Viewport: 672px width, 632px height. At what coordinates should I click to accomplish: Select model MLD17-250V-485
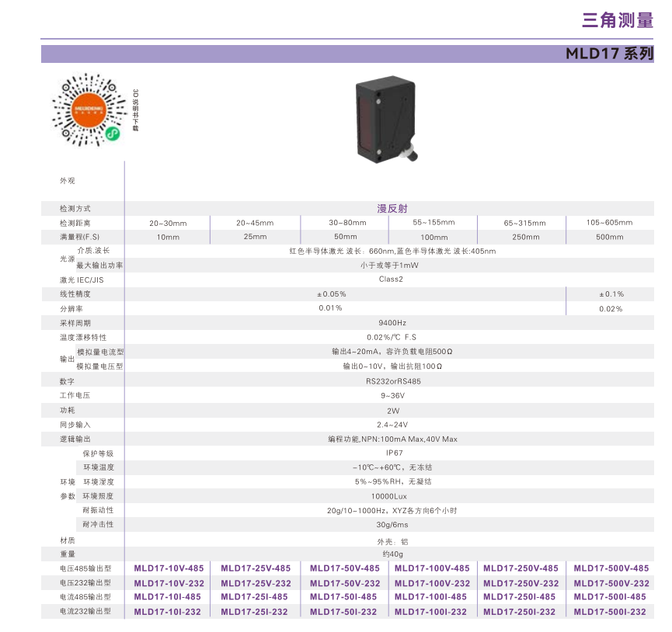coord(521,568)
